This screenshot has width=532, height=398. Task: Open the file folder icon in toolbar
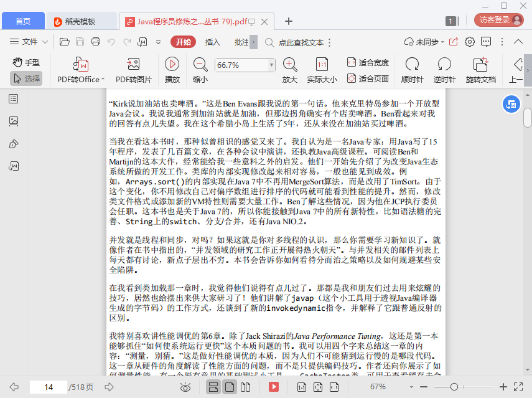(65, 42)
